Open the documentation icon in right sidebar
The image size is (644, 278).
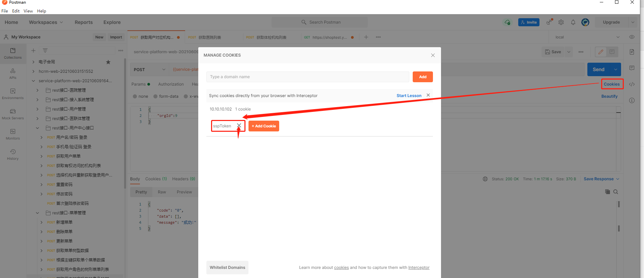coord(632,52)
